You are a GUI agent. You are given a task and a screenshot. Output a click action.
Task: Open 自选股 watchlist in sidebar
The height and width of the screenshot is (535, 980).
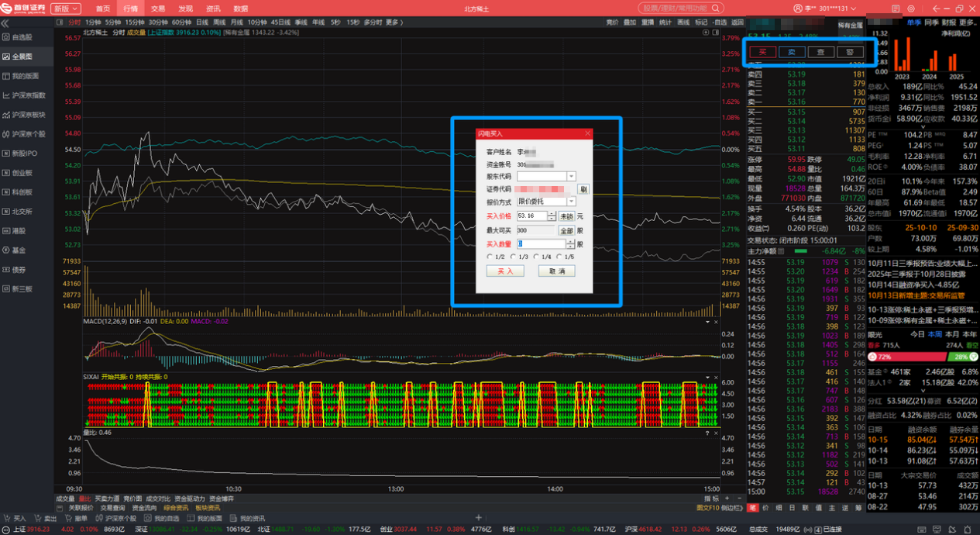pos(22,37)
